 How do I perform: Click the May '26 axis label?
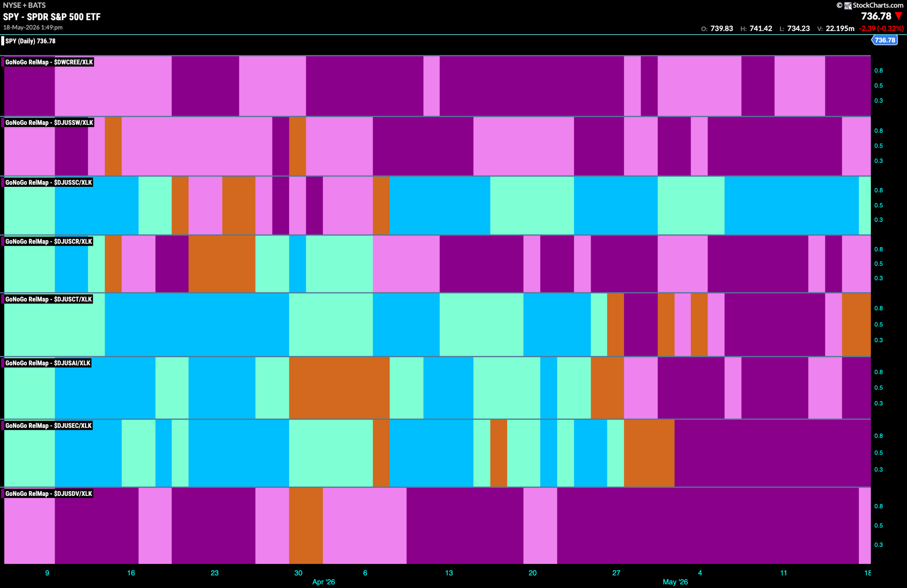675,582
